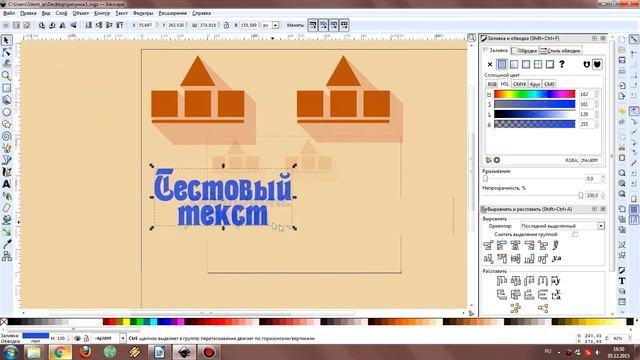Viewport: 640px width, 360px height.
Task: Switch to the Круг color wheel tab
Action: tap(535, 84)
